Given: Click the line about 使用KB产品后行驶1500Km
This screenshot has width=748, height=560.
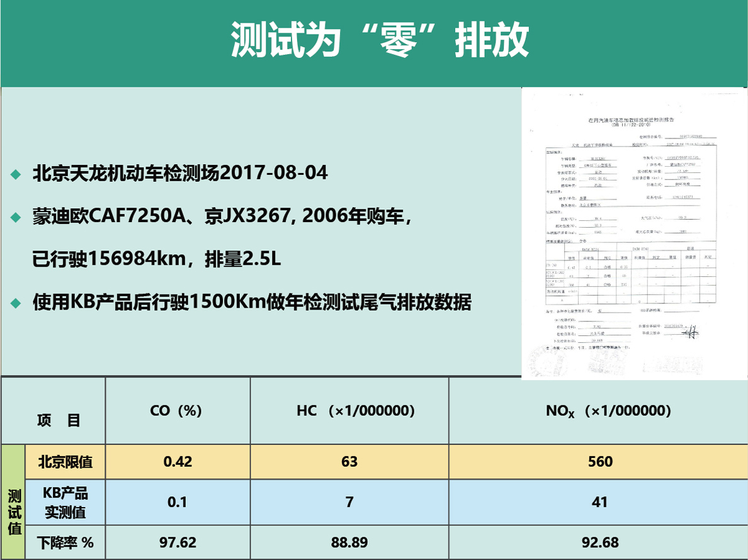Looking at the screenshot, I should [x=252, y=303].
